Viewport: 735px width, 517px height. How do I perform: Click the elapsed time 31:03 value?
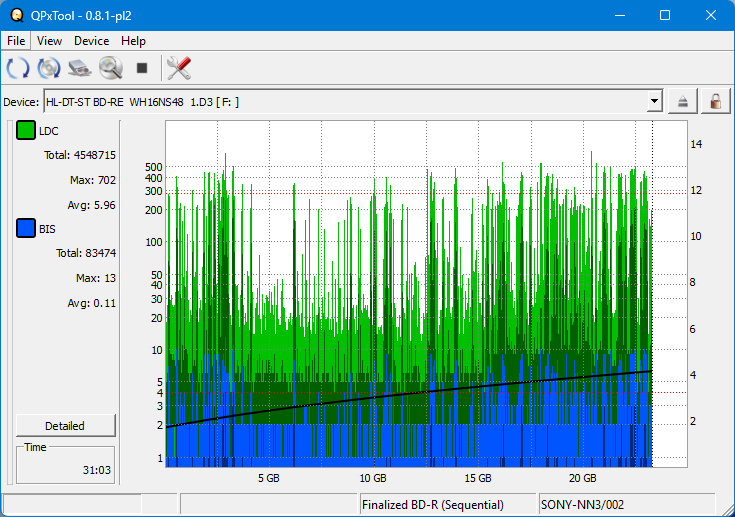click(97, 470)
